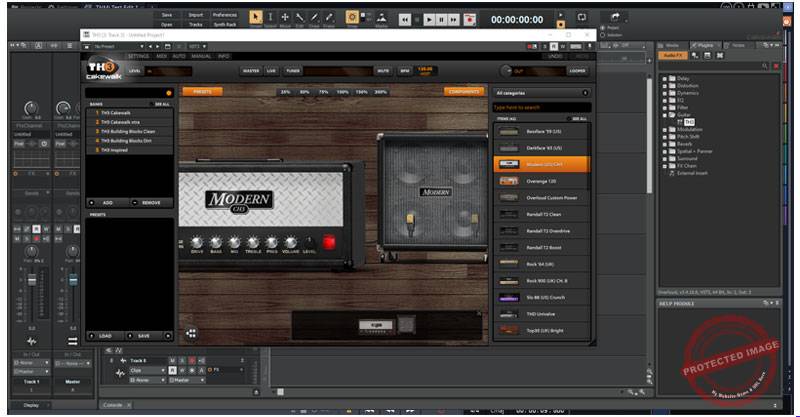The image size is (800, 417).
Task: Adjust the TH3 output level knob
Action: click(x=506, y=71)
